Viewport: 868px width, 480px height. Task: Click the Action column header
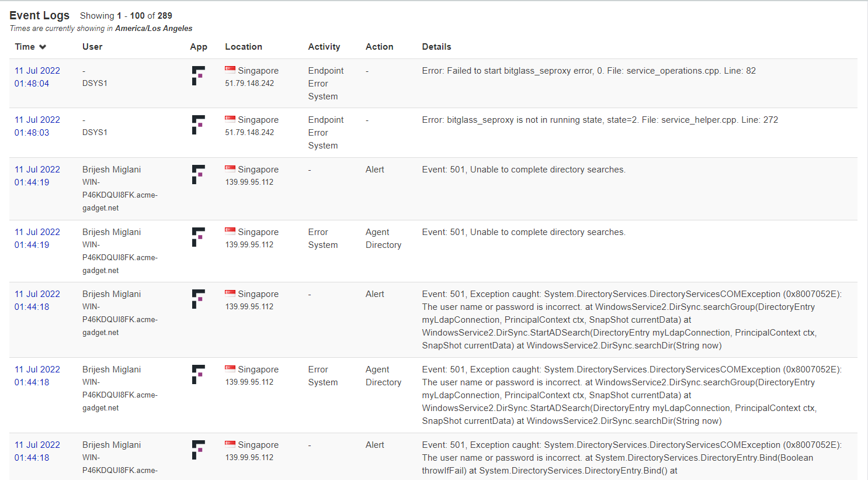pyautogui.click(x=379, y=47)
